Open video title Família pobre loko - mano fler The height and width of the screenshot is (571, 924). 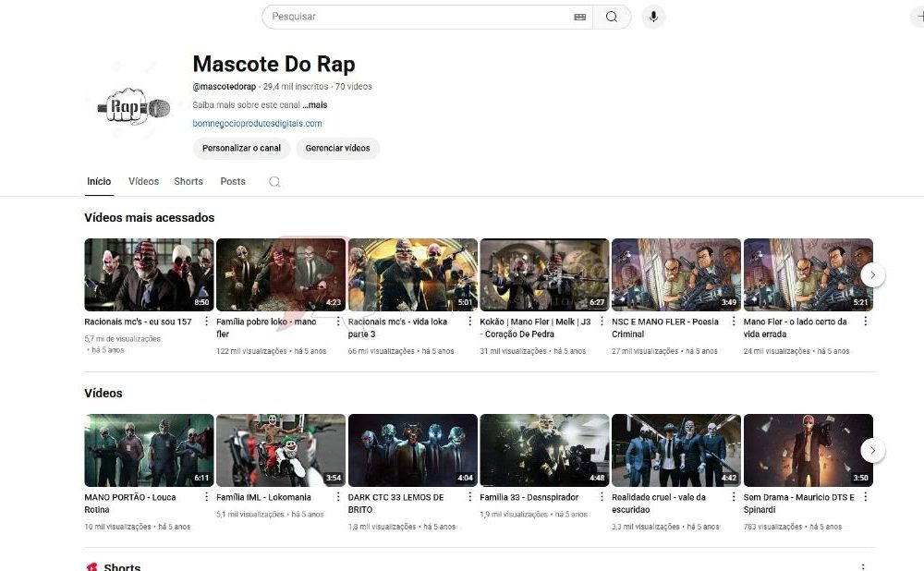(x=266, y=328)
